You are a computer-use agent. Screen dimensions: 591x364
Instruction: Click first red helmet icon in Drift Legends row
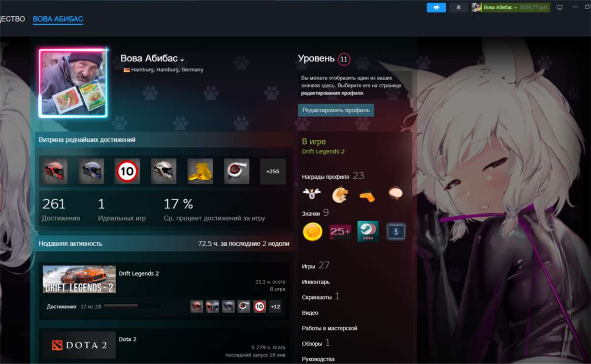(197, 306)
